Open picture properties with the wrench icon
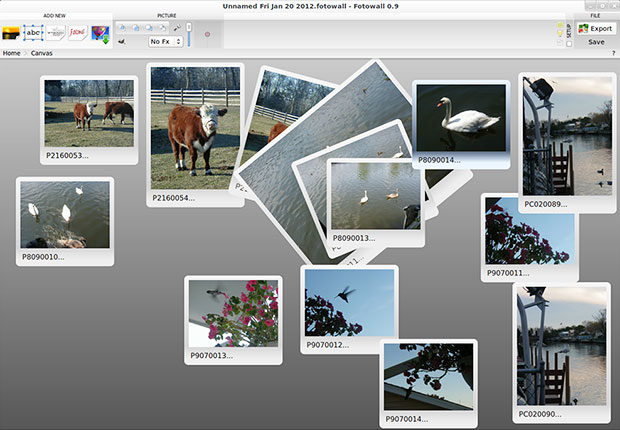620x430 pixels. [177, 28]
